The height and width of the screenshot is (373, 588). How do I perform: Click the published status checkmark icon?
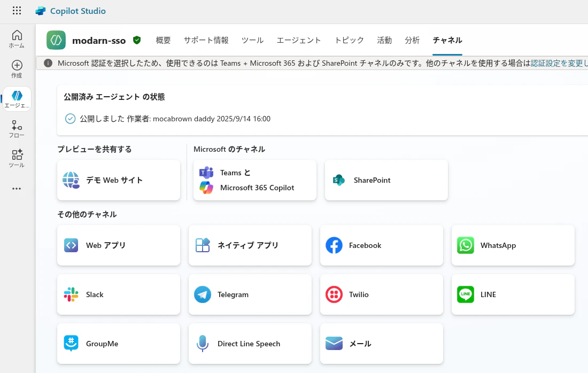[70, 119]
